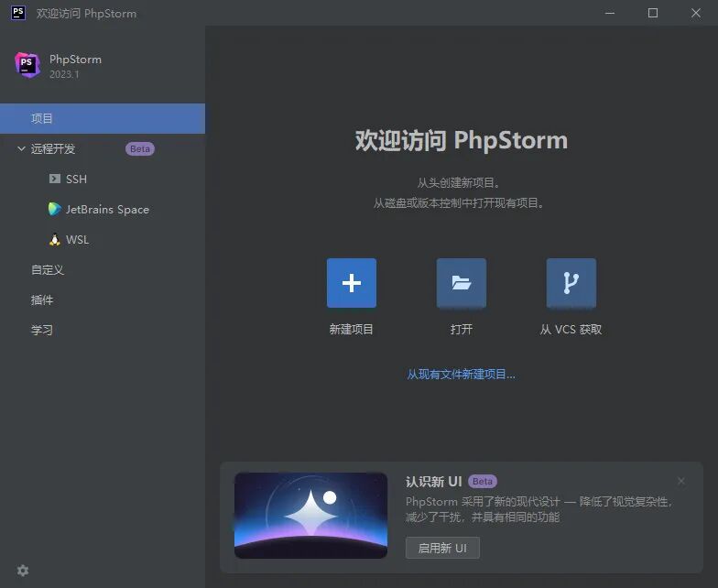718x588 pixels.
Task: Click the SSH terminal icon
Action: click(x=55, y=179)
